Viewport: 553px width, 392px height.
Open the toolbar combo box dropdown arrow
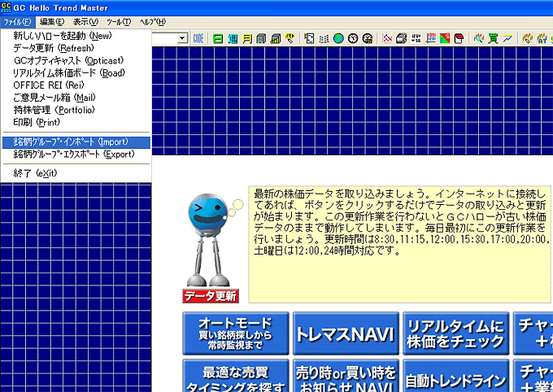(182, 38)
